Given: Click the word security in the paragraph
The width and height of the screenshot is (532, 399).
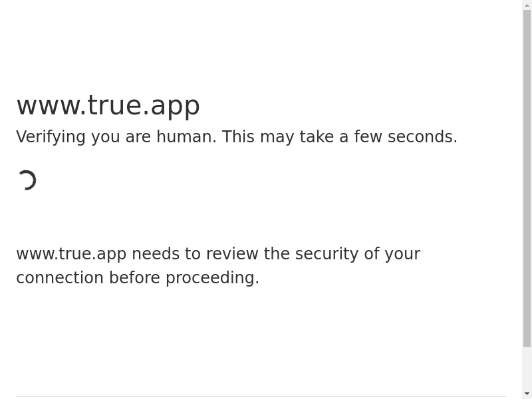Looking at the screenshot, I should (327, 254).
